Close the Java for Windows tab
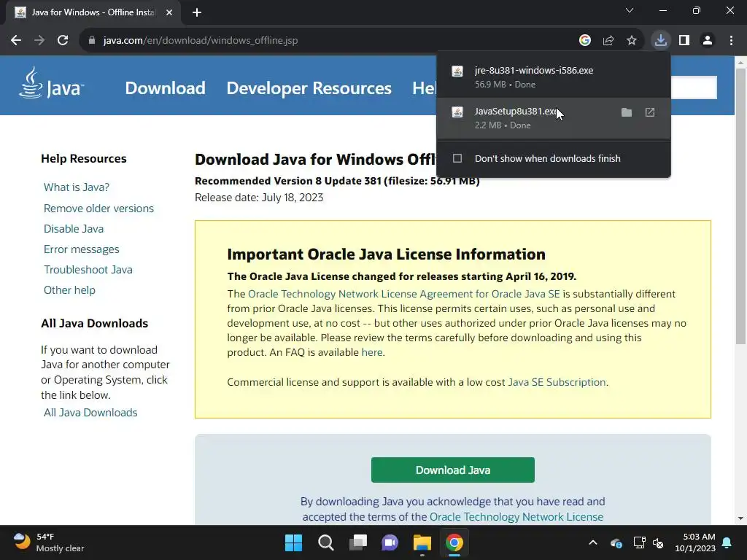The image size is (747, 560). coord(169,12)
